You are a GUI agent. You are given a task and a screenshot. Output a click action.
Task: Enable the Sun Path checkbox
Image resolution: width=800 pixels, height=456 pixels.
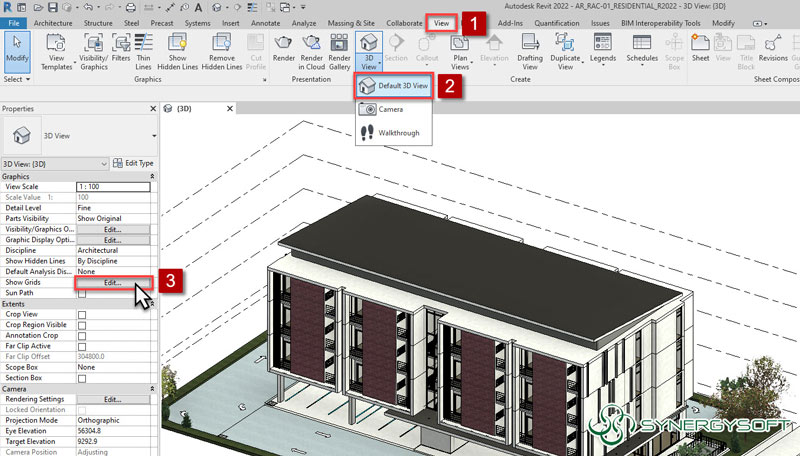(82, 293)
